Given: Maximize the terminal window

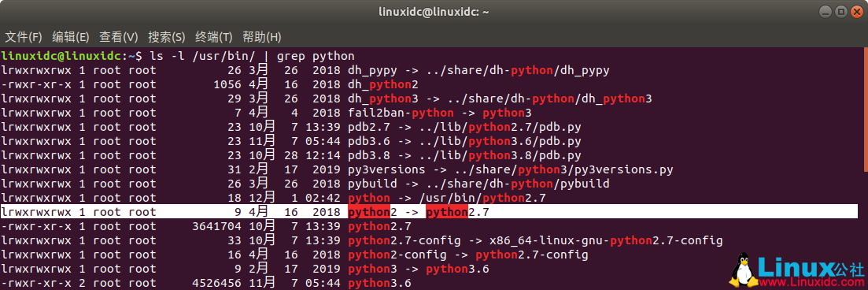Looking at the screenshot, I should [x=840, y=11].
